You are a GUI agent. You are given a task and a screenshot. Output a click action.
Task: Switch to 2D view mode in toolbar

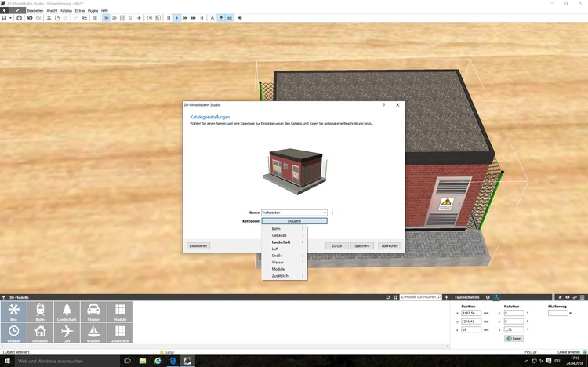point(114,17)
